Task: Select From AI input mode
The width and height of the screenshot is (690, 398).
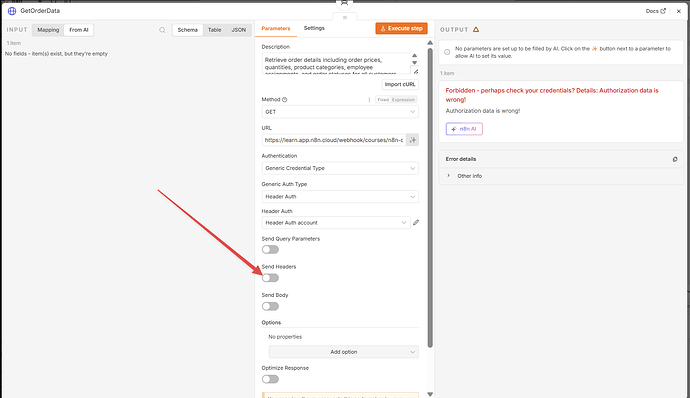Action: coord(79,30)
